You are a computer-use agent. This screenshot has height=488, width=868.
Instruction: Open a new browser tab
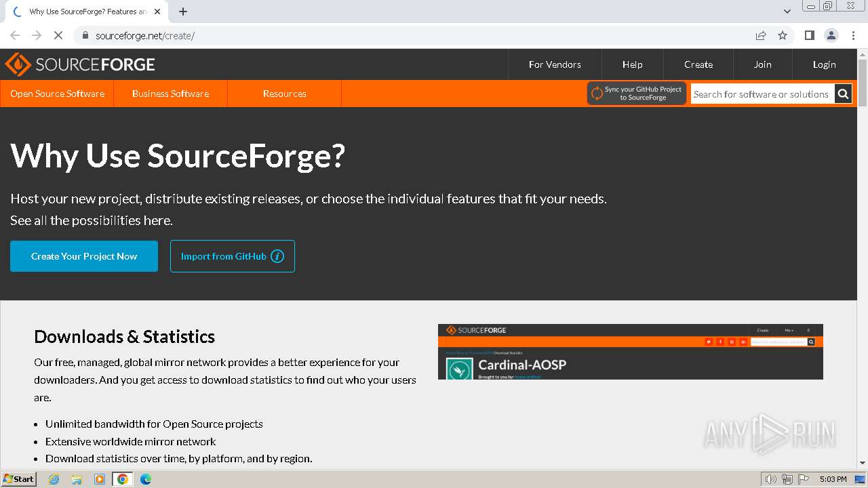pos(183,12)
